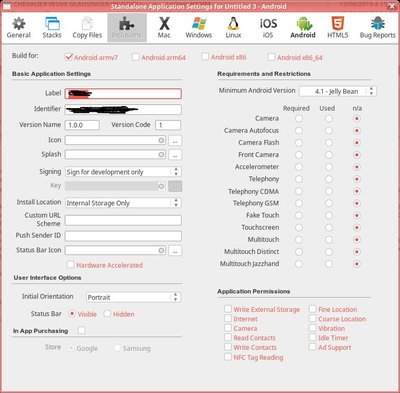Open the Minimum Android Version dropdown
This screenshot has height=393, width=400.
[338, 91]
